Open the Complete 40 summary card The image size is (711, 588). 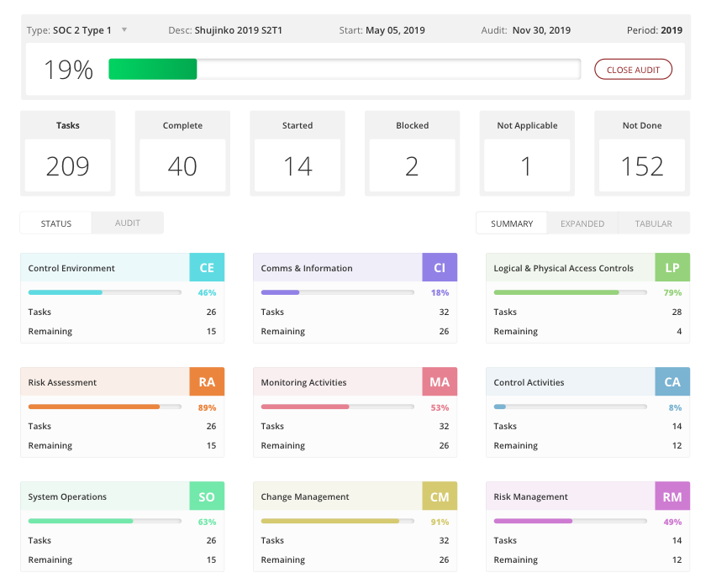(x=182, y=153)
